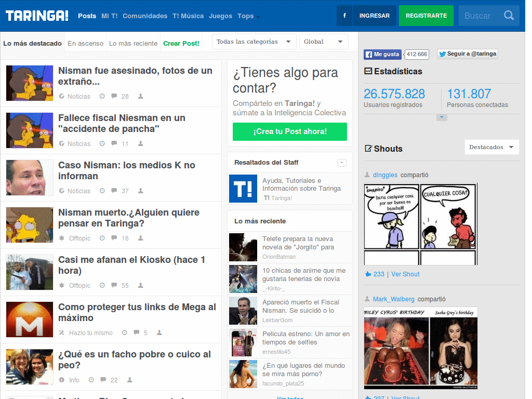This screenshot has height=399, width=532.
Task: Click the search magnifier icon
Action: (x=509, y=16)
